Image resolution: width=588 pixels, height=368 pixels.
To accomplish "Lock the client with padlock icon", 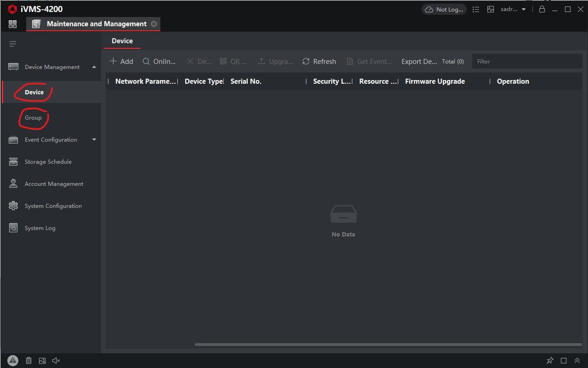I will 542,9.
